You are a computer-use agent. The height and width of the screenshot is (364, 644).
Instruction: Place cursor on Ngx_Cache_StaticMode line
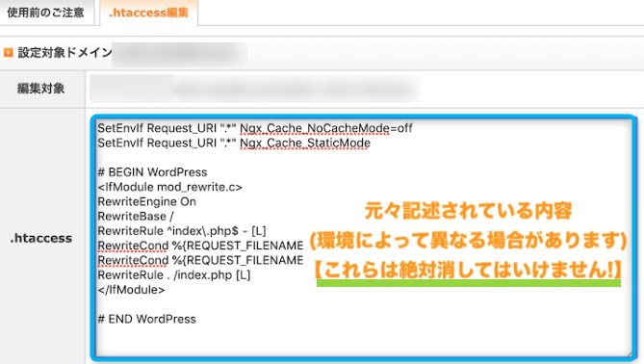click(x=234, y=143)
